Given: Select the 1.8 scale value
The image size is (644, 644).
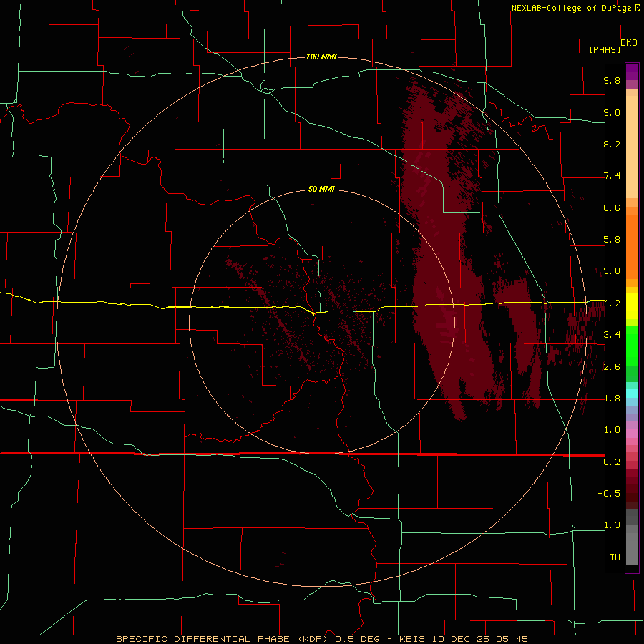Looking at the screenshot, I should pyautogui.click(x=612, y=399).
